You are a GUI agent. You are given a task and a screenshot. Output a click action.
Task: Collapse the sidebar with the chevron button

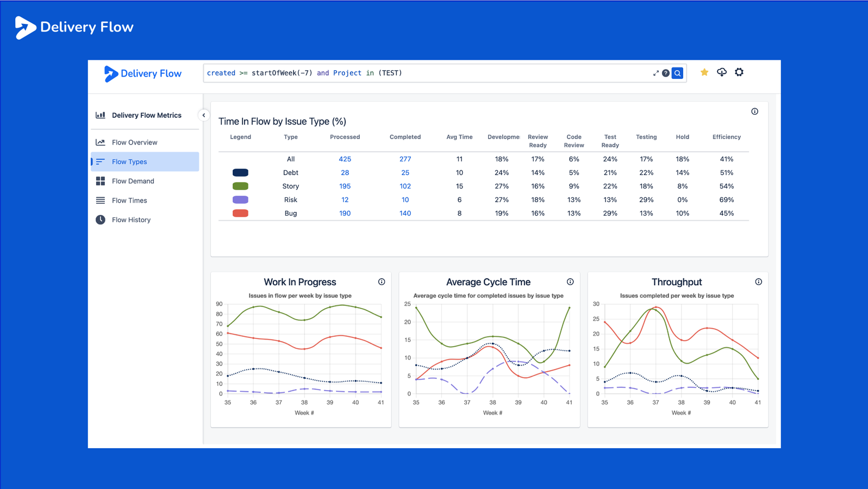click(x=204, y=115)
